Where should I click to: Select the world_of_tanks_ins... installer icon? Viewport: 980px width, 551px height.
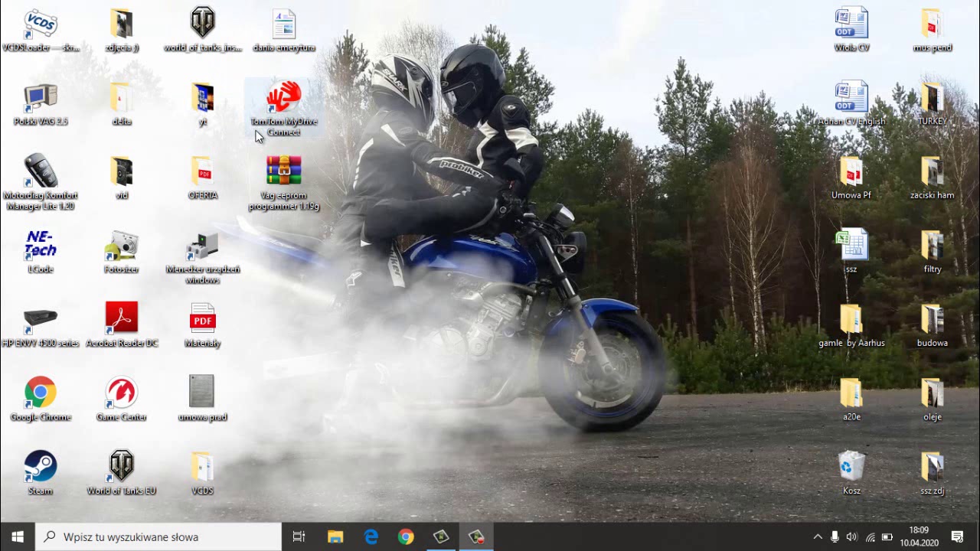(203, 31)
